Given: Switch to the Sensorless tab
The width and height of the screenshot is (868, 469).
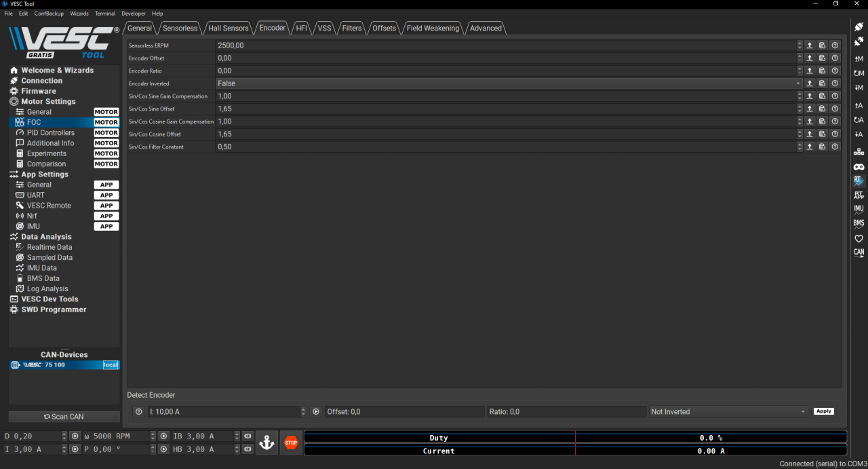Looking at the screenshot, I should point(180,29).
